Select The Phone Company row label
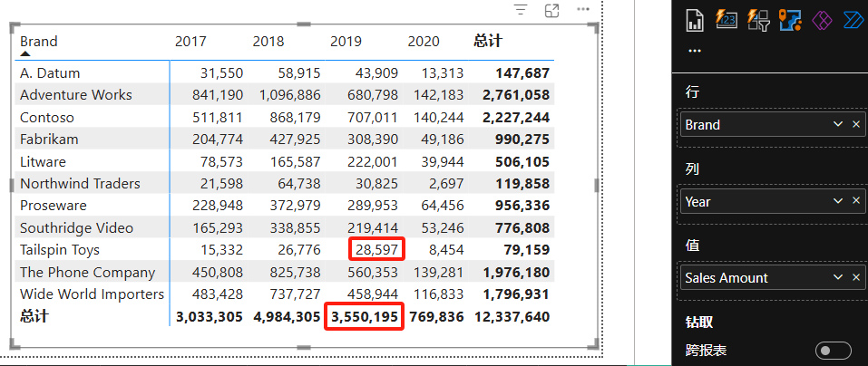868x366 pixels. (x=87, y=273)
